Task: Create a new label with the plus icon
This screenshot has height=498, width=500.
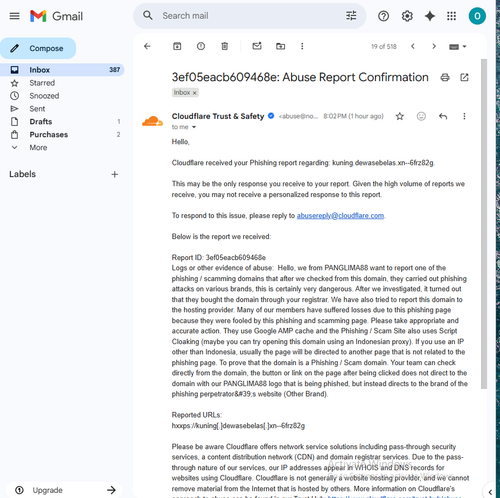Action: (114, 174)
